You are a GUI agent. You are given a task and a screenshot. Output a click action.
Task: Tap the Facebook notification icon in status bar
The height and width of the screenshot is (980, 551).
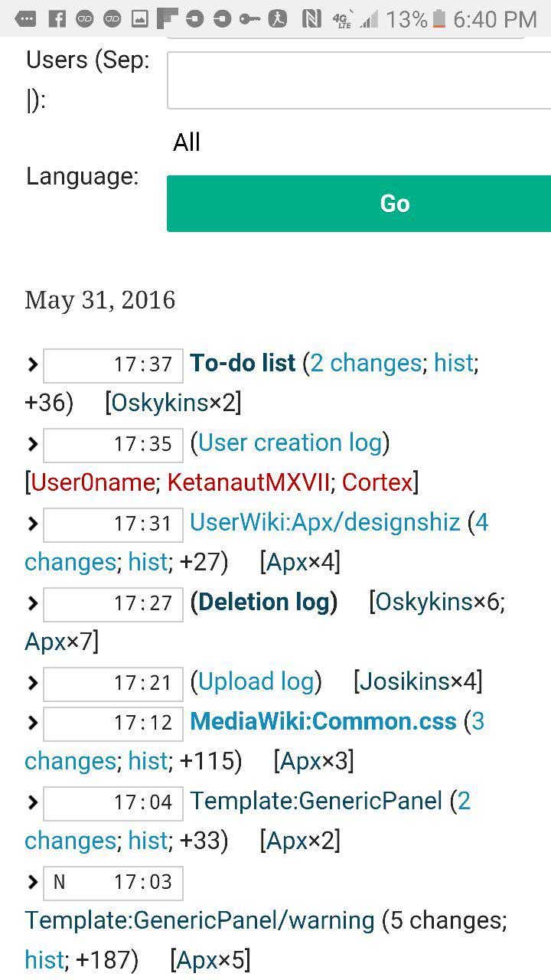coord(57,18)
